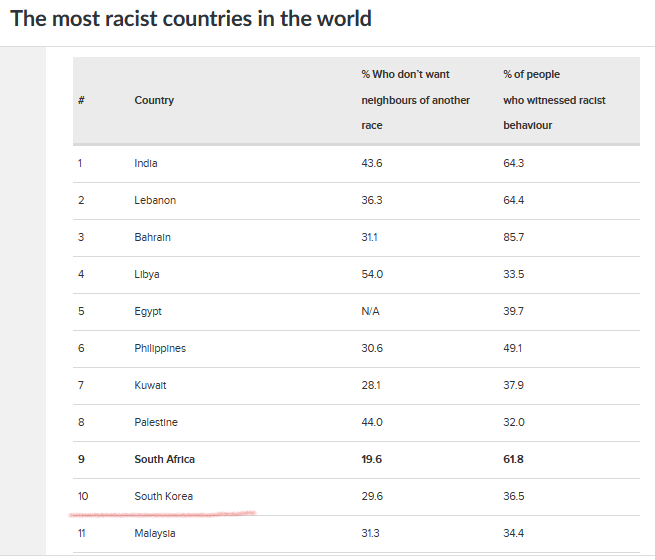Select the Palestine country cell
The image size is (655, 560).
click(x=156, y=422)
